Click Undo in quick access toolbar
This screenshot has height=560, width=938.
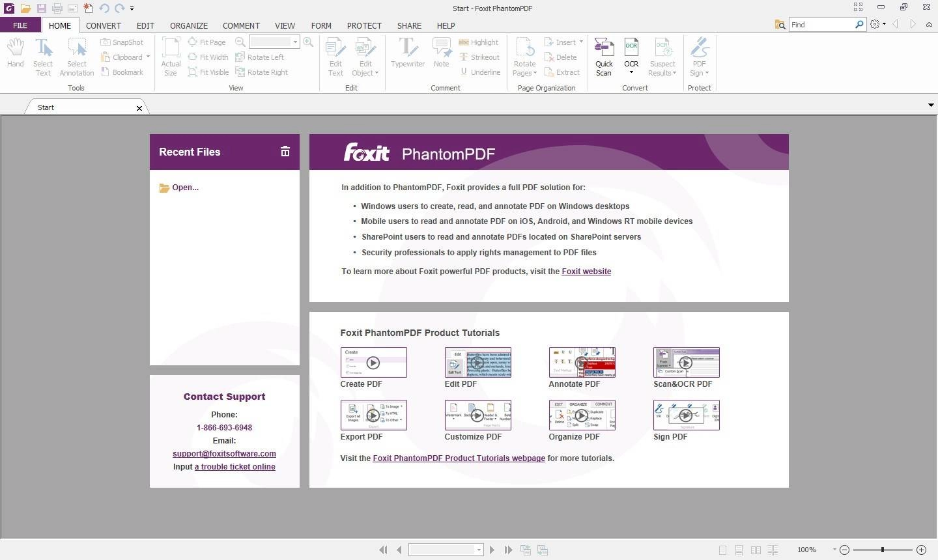tap(104, 8)
